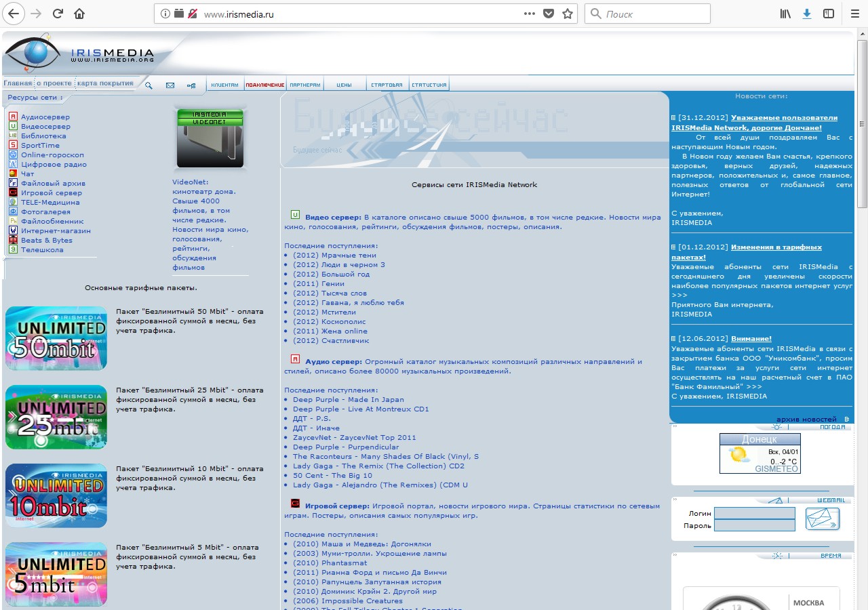Reload the page using the refresh icon

tap(58, 14)
